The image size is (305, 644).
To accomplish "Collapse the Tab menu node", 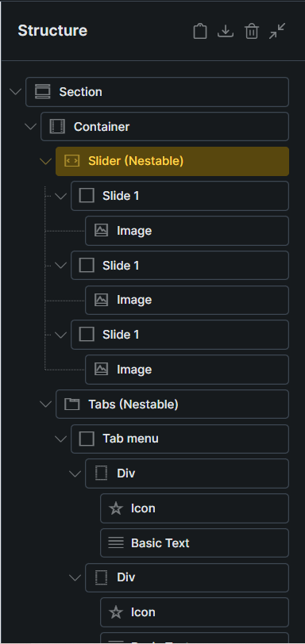I will [x=61, y=439].
